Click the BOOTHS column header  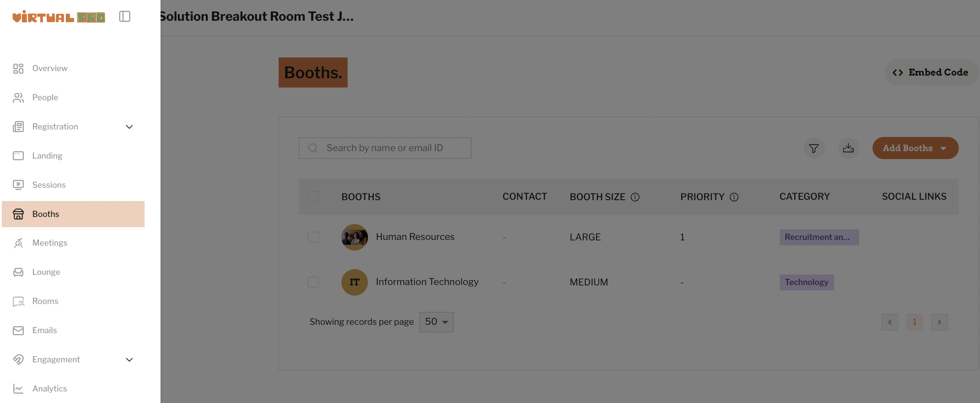[361, 197]
